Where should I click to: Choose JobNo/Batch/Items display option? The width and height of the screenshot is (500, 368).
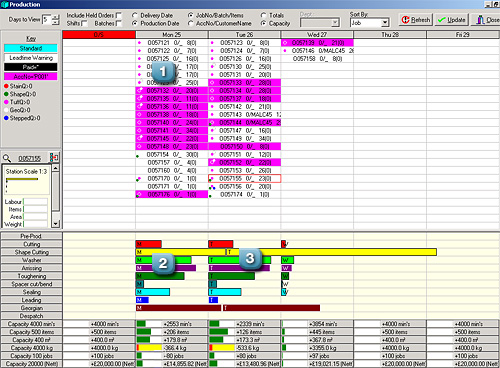point(191,15)
